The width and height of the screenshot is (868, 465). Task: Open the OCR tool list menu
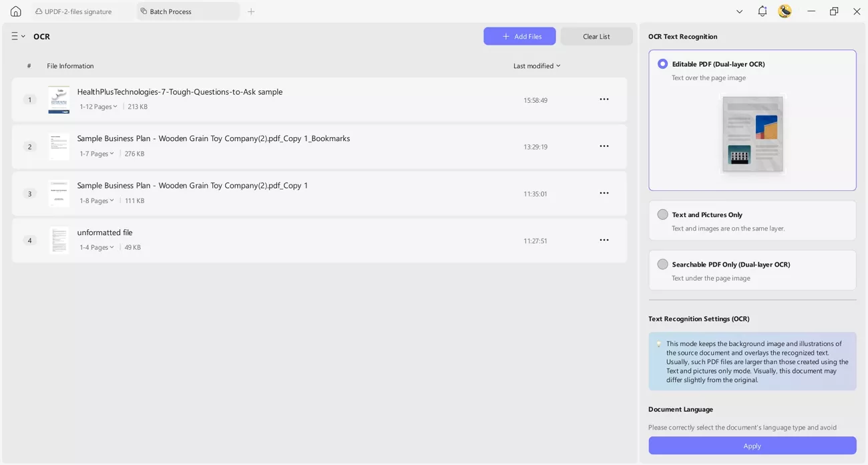pyautogui.click(x=18, y=36)
